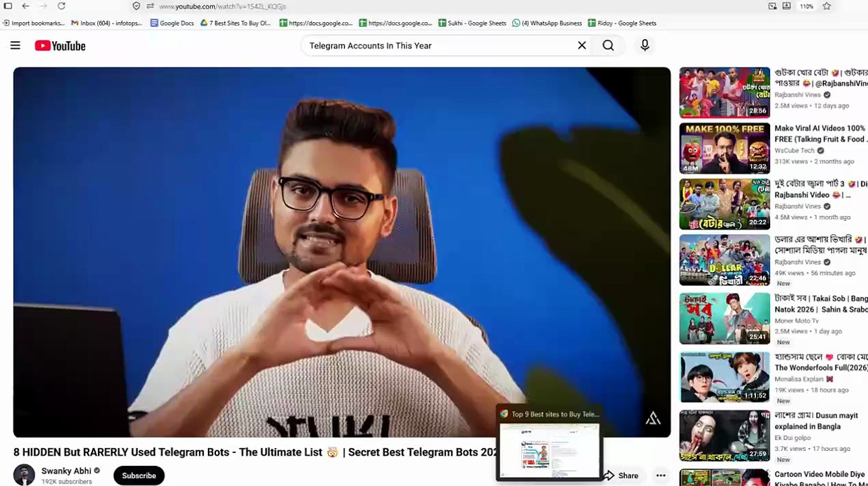The width and height of the screenshot is (868, 486).
Task: Open the 22:46 Dollar video thumbnail
Action: point(724,261)
